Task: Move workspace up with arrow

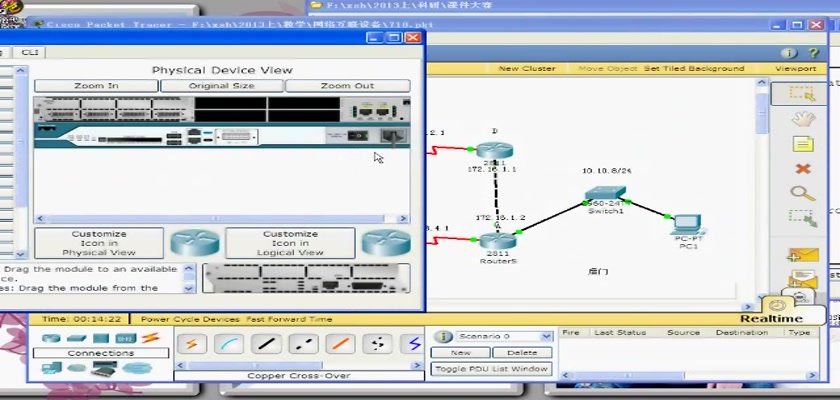Action: click(762, 82)
